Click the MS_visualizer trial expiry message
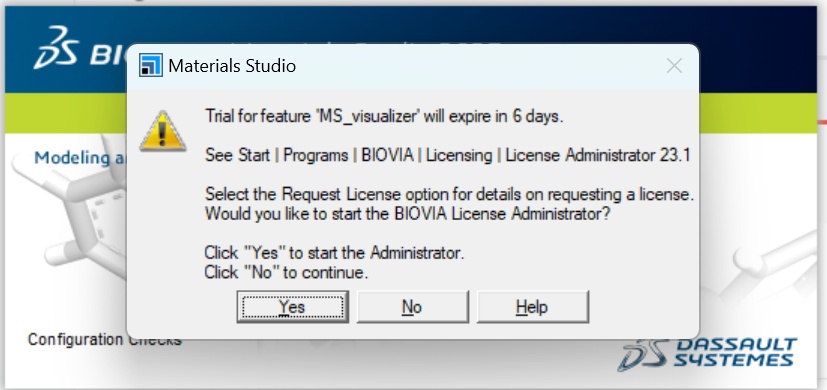Image resolution: width=827 pixels, height=390 pixels. pyautogui.click(x=384, y=116)
